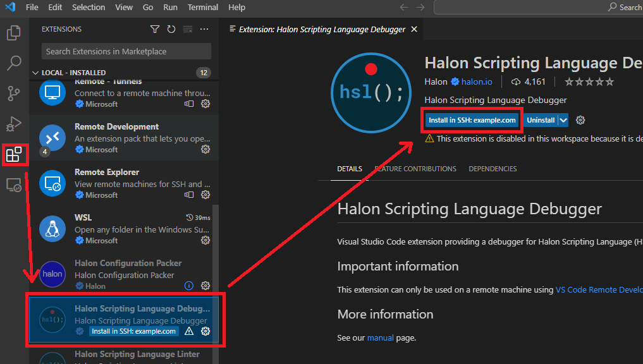Open Uninstall dropdown arrow
Viewport: 643px width, 364px height.
point(563,120)
